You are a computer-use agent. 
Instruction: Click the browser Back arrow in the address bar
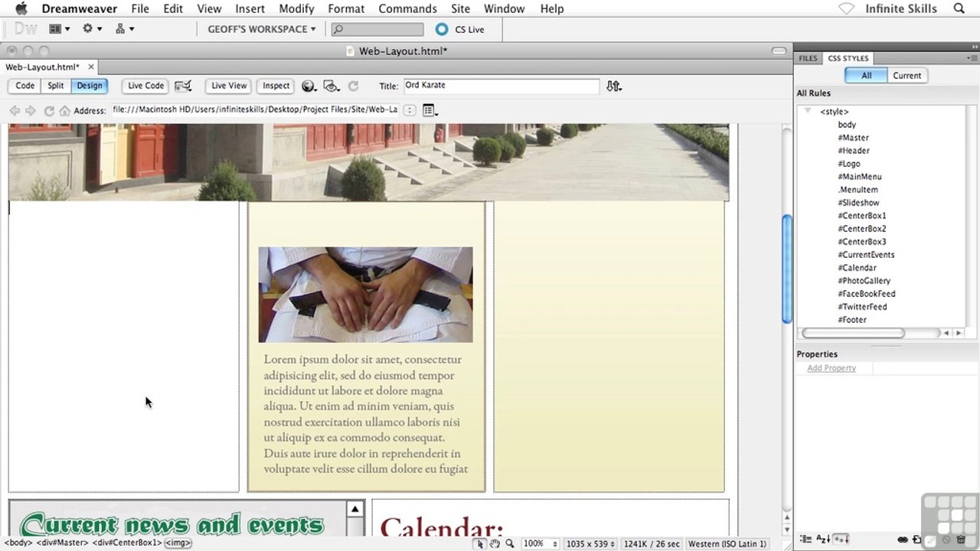coord(15,110)
